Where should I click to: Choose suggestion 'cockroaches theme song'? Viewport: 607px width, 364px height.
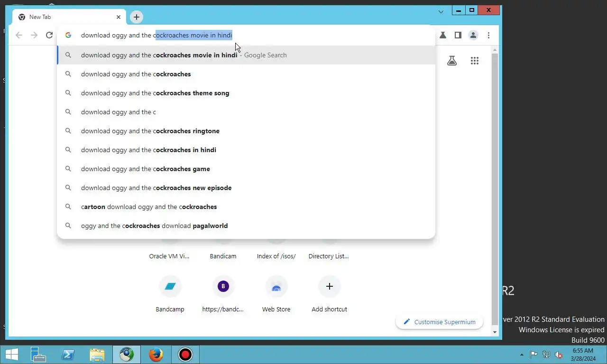pos(246,93)
